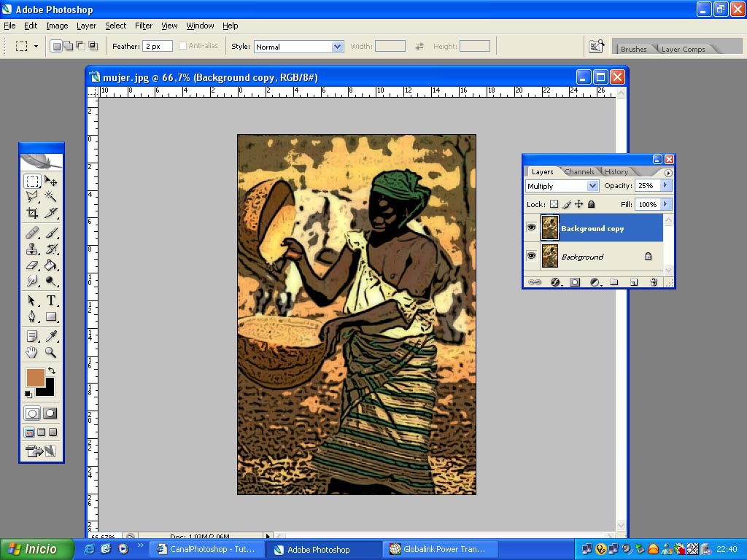
Task: Open the File menu
Action: coord(9,26)
